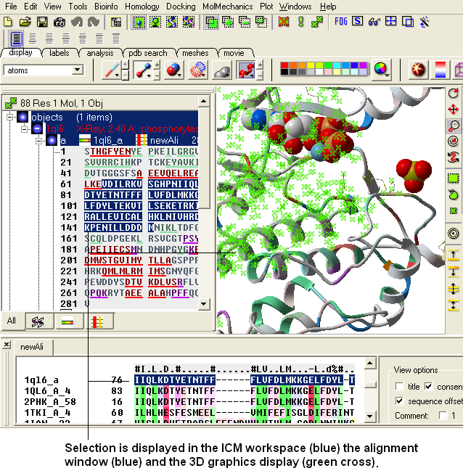
Task: Collapse the 1ql6 object tree node
Action: pos(24,128)
